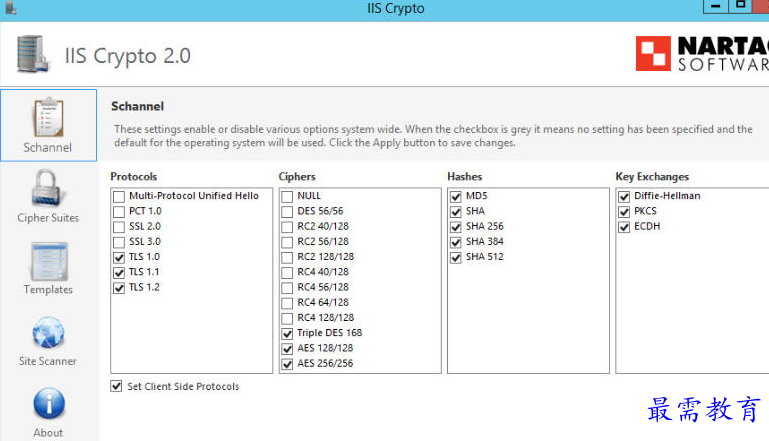The image size is (769, 441).
Task: Uncheck the ECDH key exchange
Action: [624, 227]
